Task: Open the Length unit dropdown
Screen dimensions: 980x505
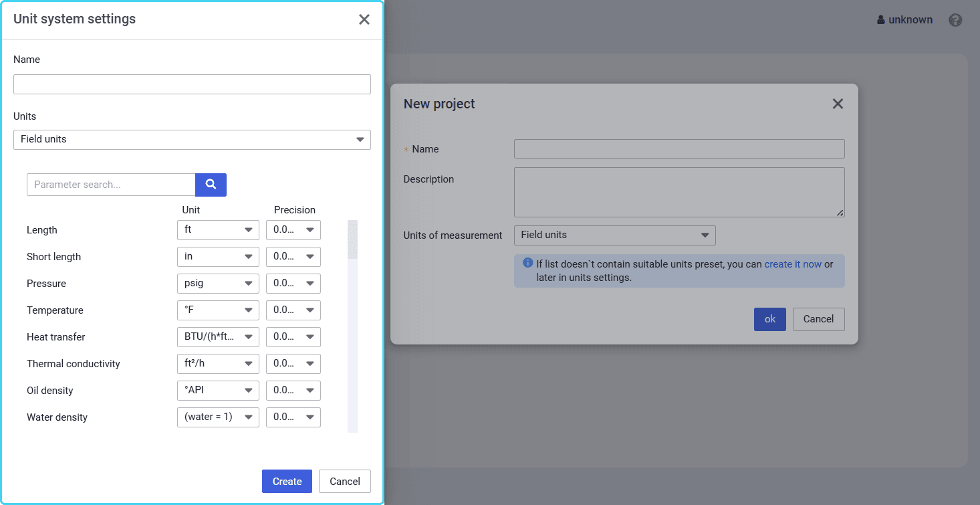Action: pyautogui.click(x=218, y=230)
